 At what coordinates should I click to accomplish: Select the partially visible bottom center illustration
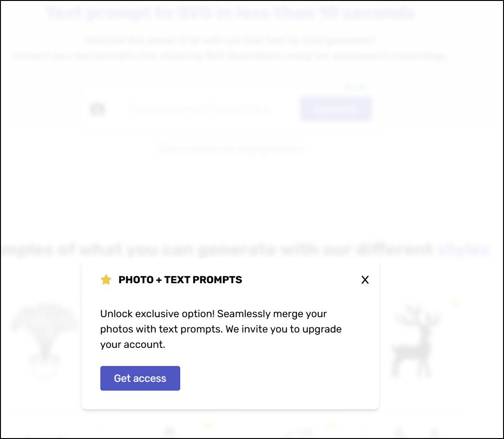click(170, 432)
